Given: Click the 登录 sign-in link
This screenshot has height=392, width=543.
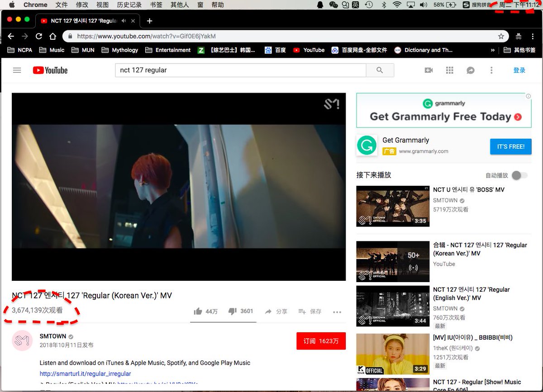Looking at the screenshot, I should (x=519, y=70).
